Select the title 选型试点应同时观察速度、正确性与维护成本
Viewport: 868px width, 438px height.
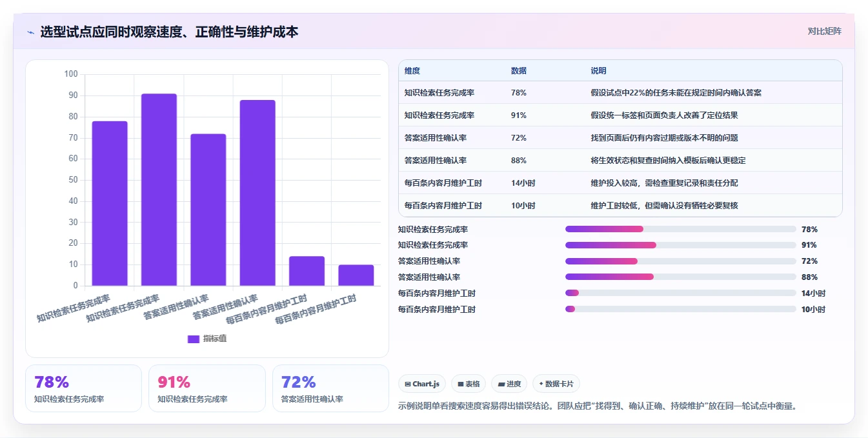click(x=169, y=32)
